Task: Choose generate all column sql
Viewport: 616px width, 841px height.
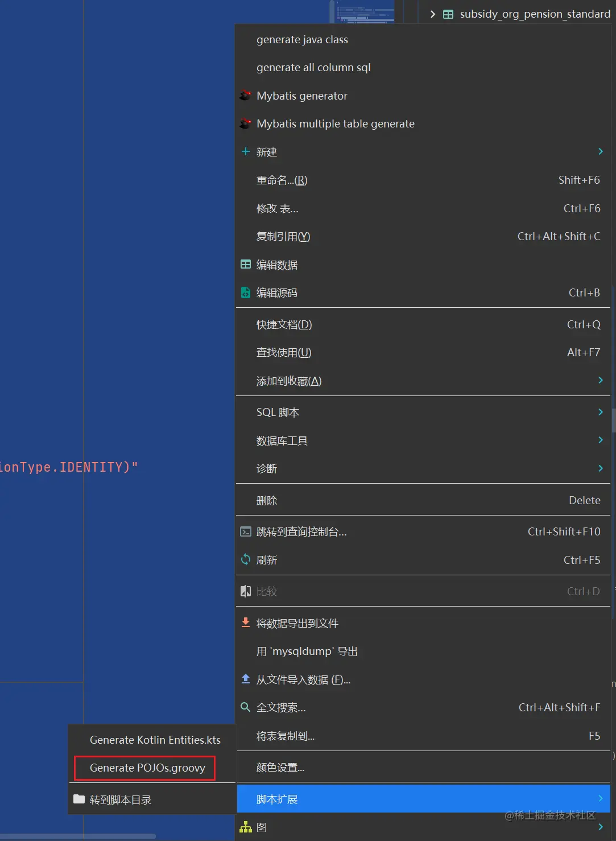Action: [423, 67]
